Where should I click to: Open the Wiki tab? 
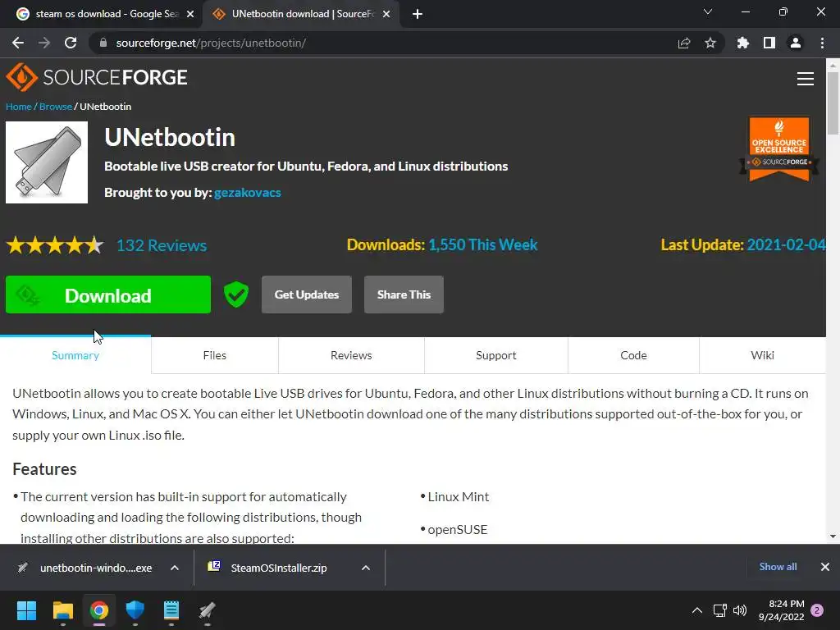762,355
